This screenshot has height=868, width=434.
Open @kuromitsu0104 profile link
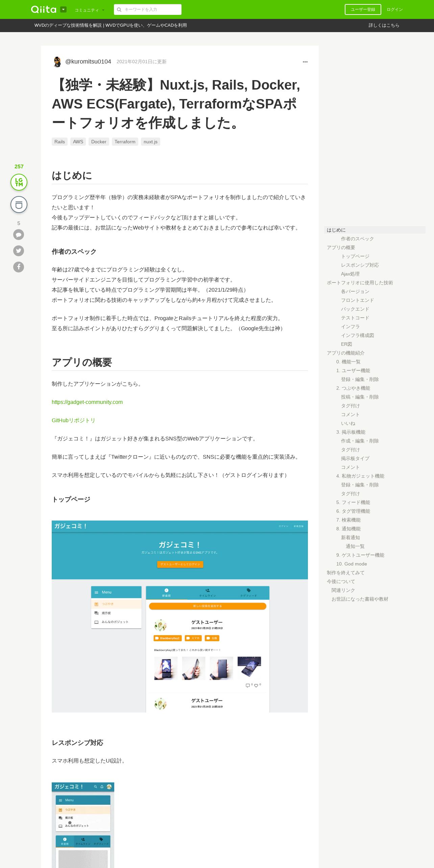tap(88, 62)
